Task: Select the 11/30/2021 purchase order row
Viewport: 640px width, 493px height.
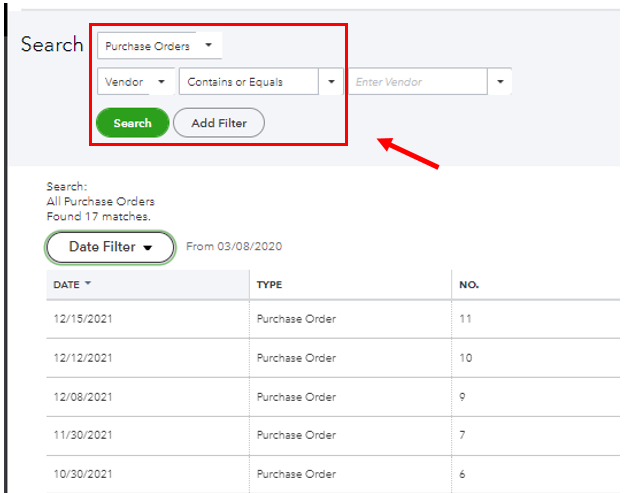Action: coord(83,435)
